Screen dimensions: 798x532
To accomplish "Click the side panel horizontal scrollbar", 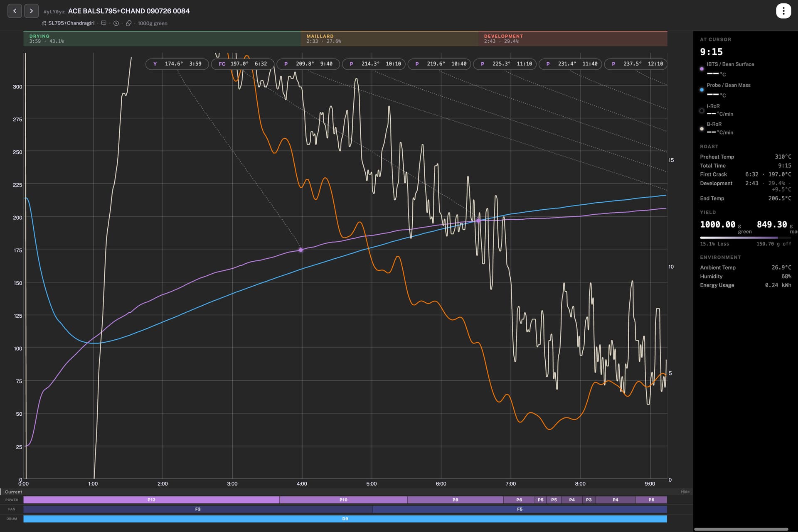I will click(x=741, y=529).
